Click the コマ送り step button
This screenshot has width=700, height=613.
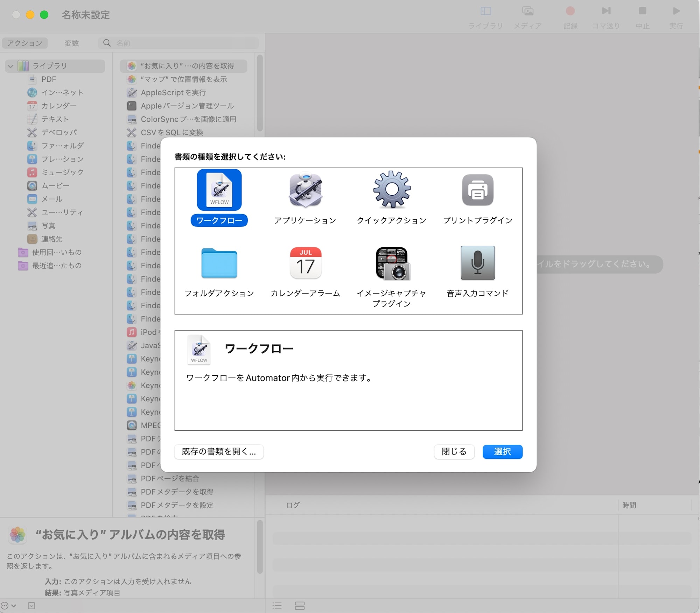click(606, 11)
